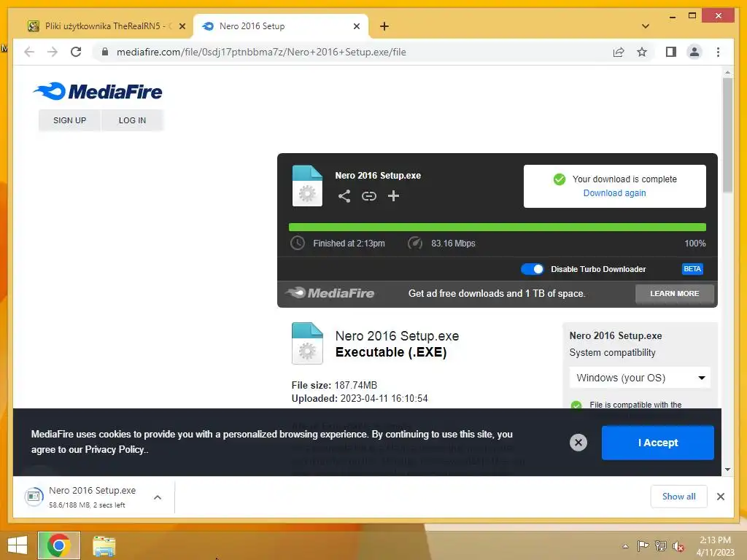Click the MediaFire logo
The height and width of the screenshot is (560, 747).
point(98,91)
